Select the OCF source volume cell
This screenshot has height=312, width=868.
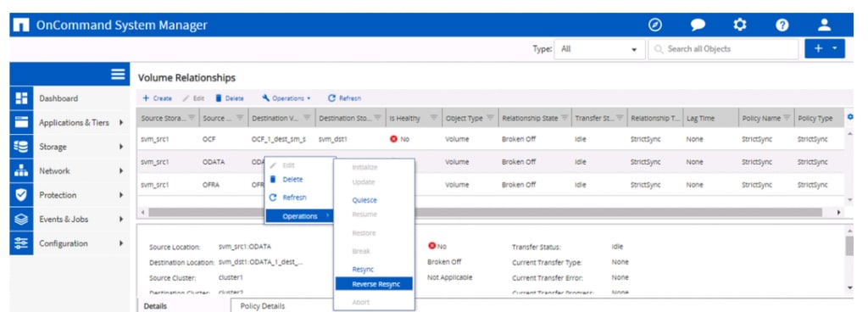click(x=209, y=139)
